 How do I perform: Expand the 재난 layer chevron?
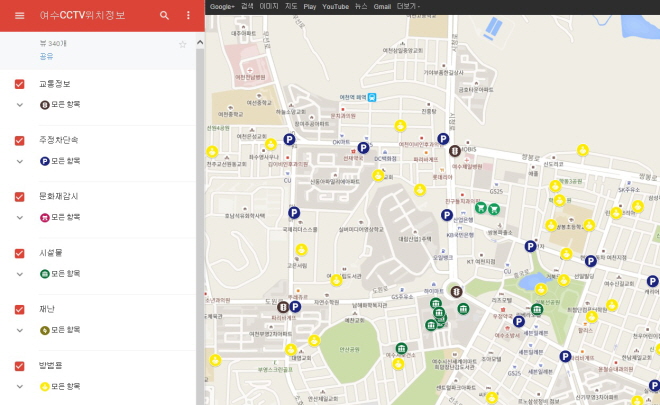point(20,329)
